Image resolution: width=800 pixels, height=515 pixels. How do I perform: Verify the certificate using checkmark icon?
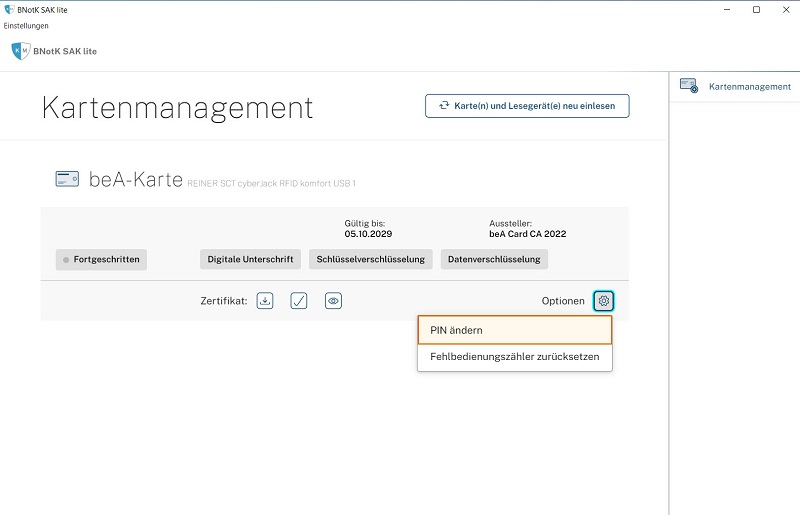coord(299,300)
